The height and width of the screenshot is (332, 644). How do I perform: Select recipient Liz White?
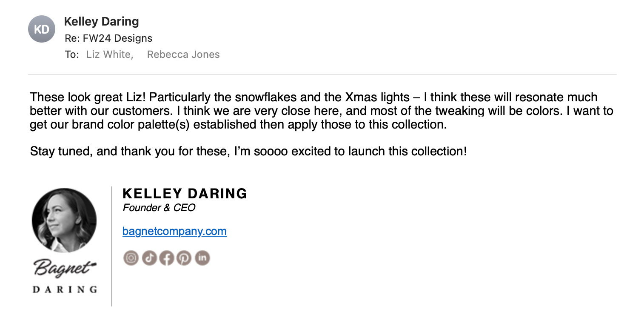110,54
